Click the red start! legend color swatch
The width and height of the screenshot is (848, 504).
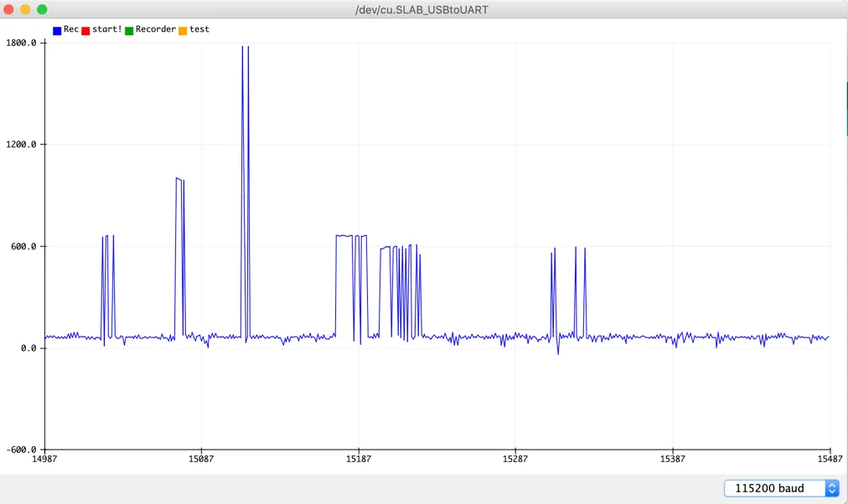click(85, 31)
